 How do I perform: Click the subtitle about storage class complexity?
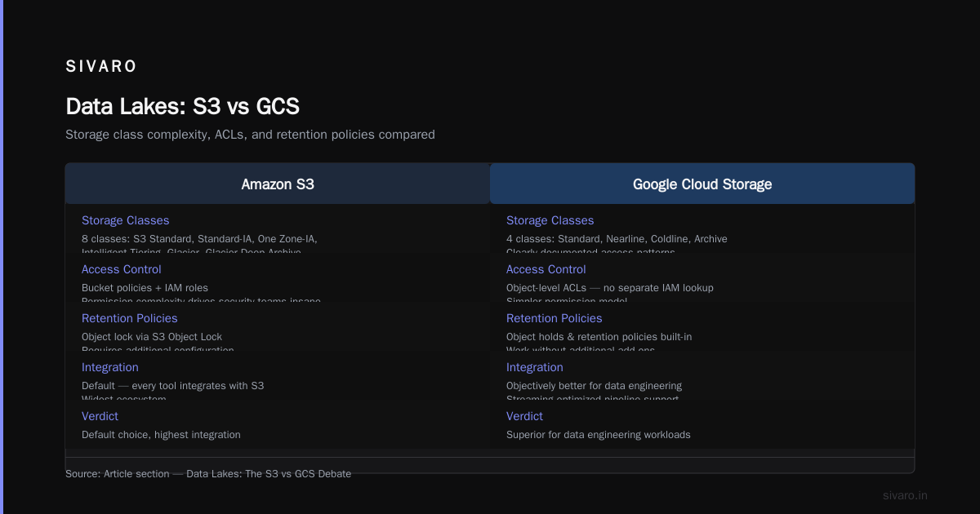point(250,135)
